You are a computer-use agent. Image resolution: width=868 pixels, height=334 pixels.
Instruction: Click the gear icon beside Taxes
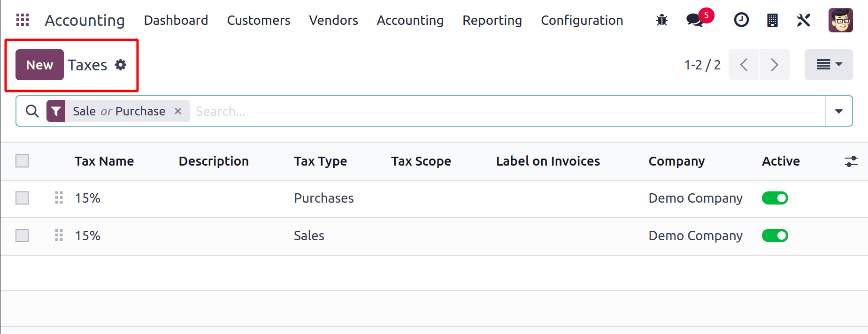click(121, 65)
